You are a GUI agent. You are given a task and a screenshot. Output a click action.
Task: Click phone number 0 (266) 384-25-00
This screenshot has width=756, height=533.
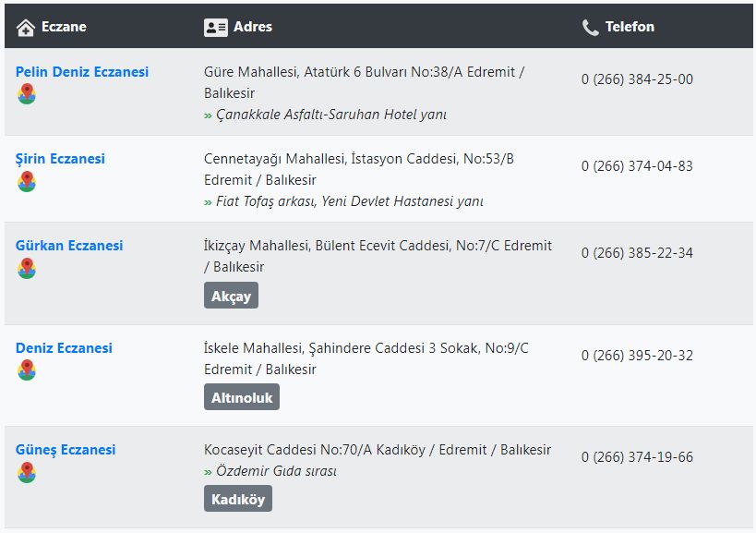(x=637, y=79)
